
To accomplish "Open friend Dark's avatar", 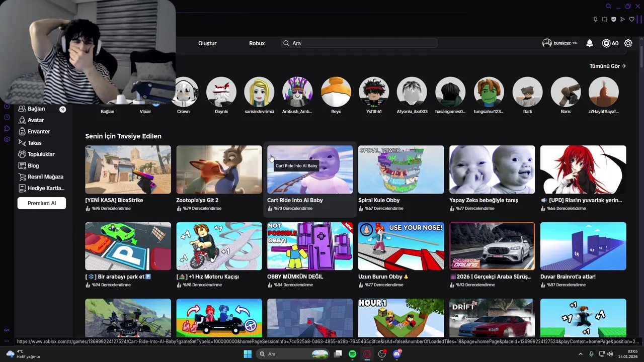I will click(x=527, y=92).
